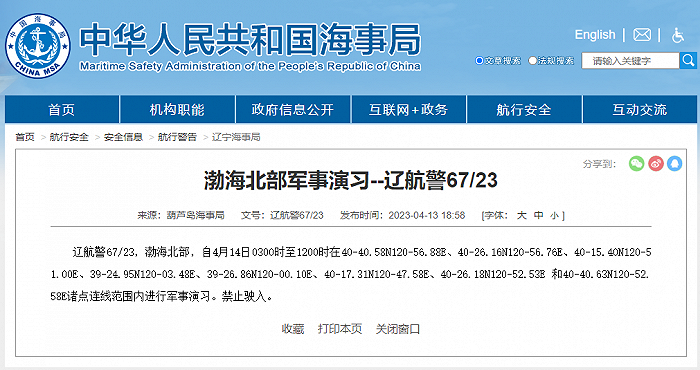Click the blue search magnifier button
This screenshot has height=370, width=700.
pyautogui.click(x=688, y=60)
